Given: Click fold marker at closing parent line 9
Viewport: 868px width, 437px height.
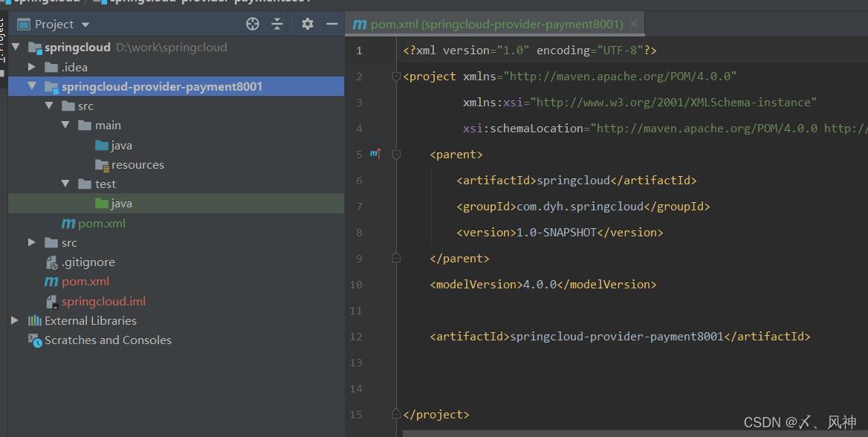Looking at the screenshot, I should 396,258.
